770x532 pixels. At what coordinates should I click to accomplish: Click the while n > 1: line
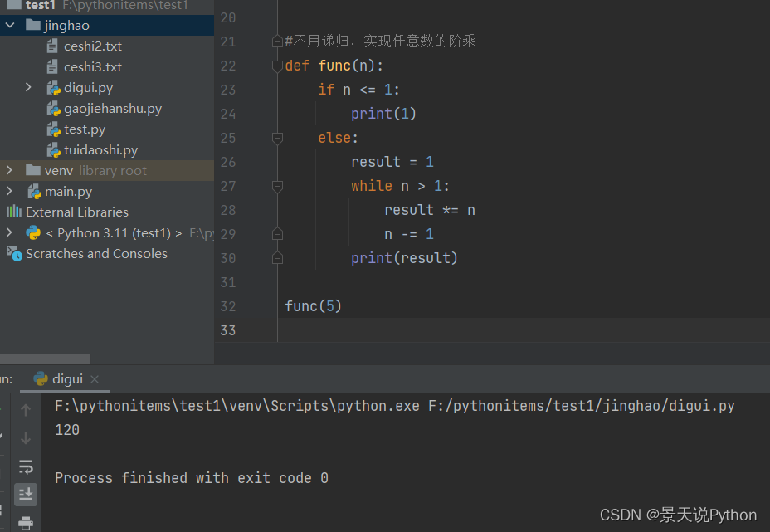coord(400,186)
